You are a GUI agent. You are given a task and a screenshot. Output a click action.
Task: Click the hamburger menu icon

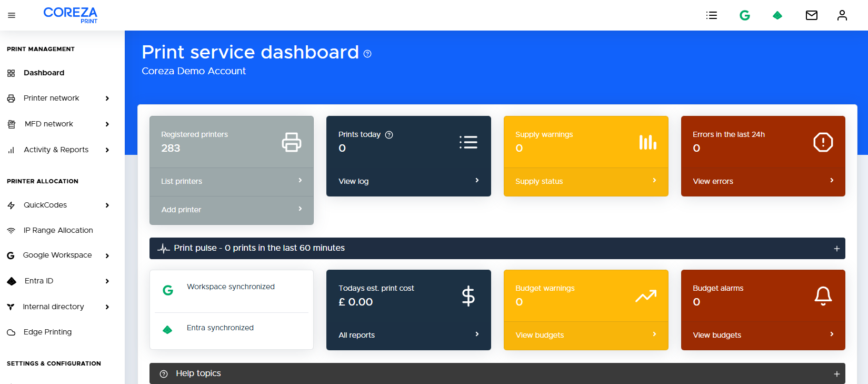coord(12,15)
